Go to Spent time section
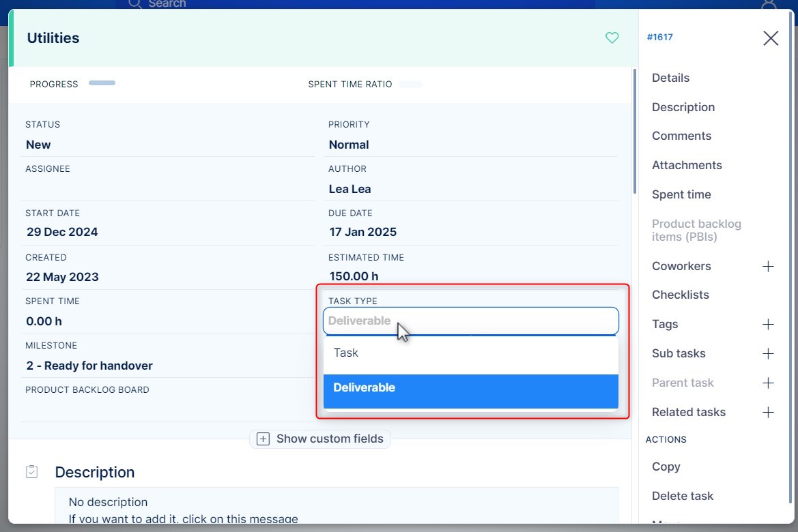The width and height of the screenshot is (798, 532). coord(681,194)
